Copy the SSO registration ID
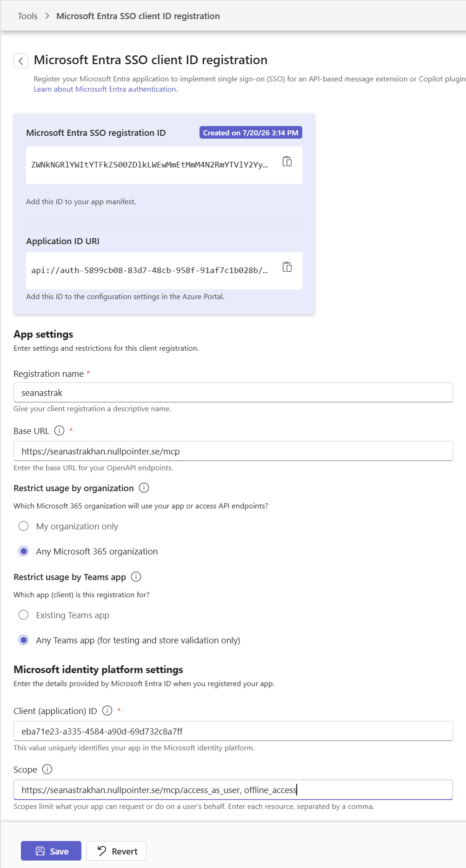Viewport: 466px width, 868px height. coord(287,161)
